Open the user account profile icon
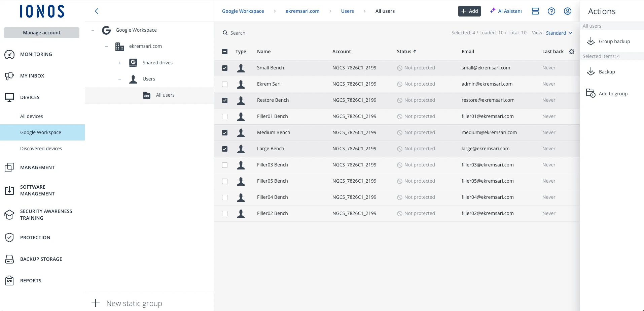This screenshot has width=644, height=311. click(568, 11)
